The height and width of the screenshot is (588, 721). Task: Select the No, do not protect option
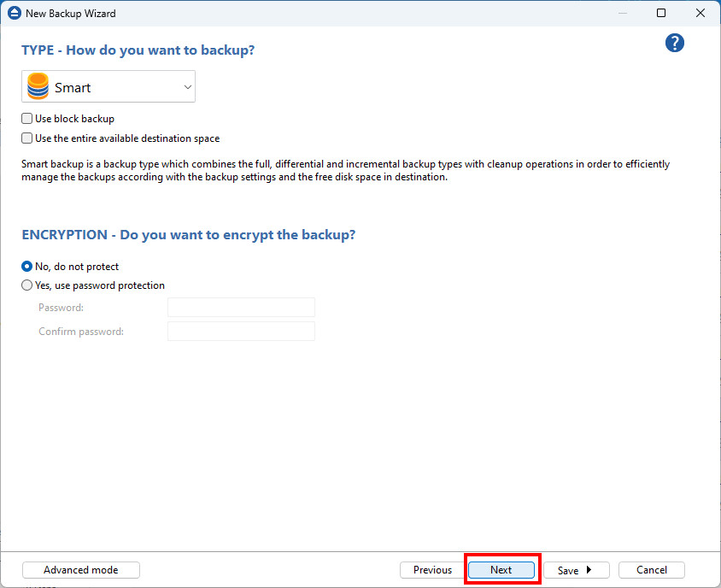coord(27,267)
